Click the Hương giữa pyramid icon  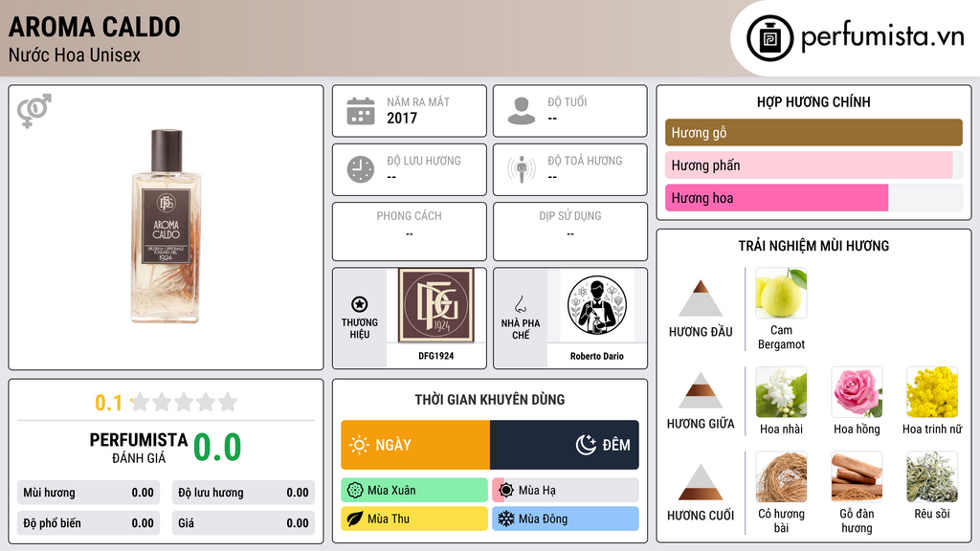701,390
